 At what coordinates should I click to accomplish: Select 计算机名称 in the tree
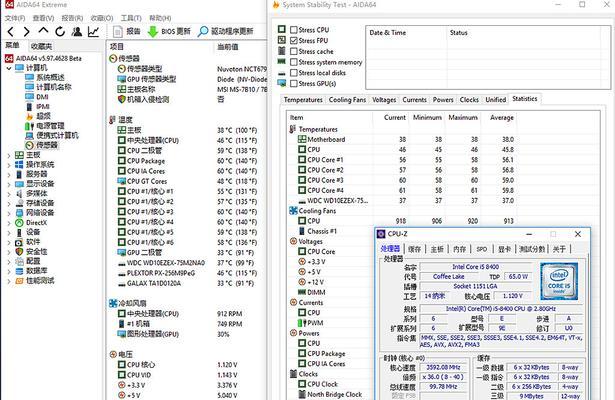click(x=48, y=87)
